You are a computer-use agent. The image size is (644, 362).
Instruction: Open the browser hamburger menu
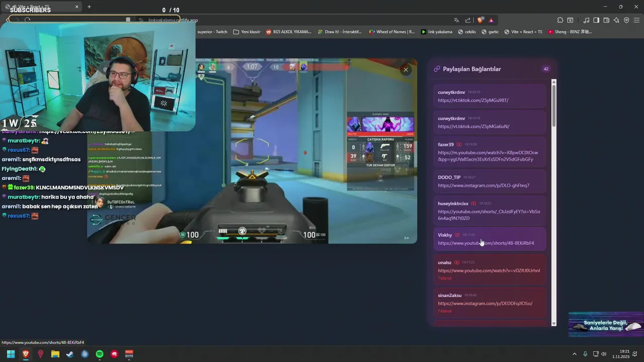(x=636, y=20)
